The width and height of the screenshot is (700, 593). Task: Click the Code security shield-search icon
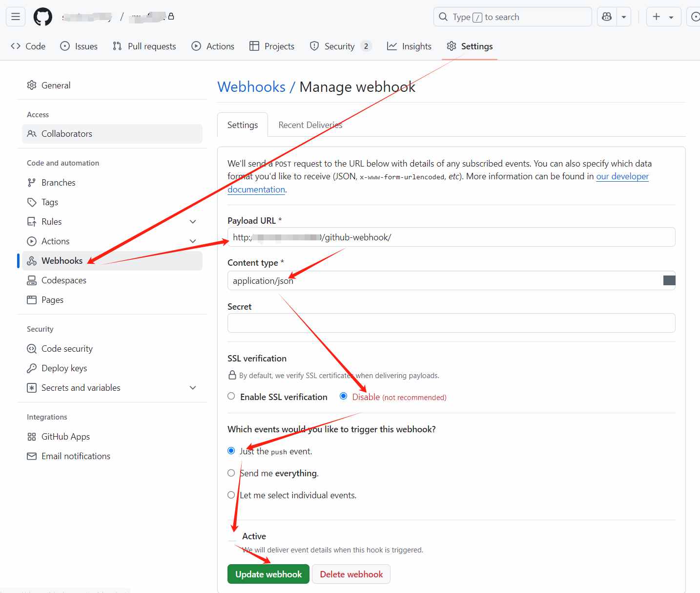[32, 349]
